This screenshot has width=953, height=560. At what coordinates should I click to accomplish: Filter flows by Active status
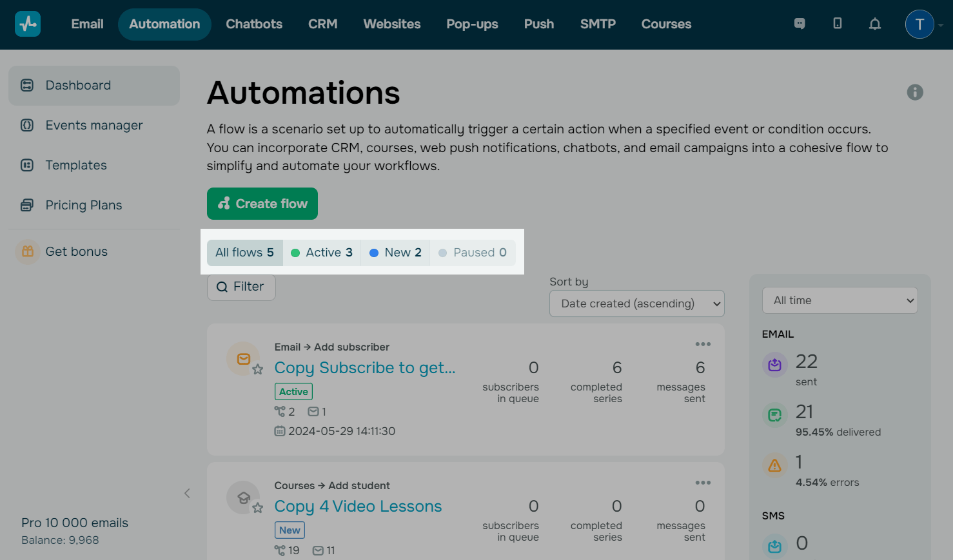tap(322, 253)
